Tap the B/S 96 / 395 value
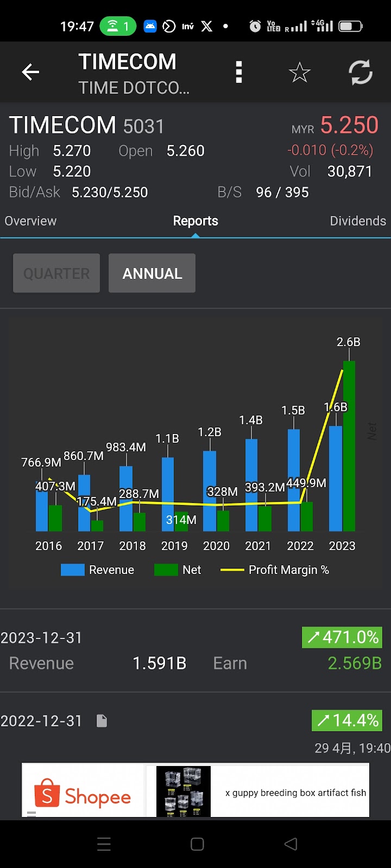Viewport: 391px width, 868px height. (282, 192)
